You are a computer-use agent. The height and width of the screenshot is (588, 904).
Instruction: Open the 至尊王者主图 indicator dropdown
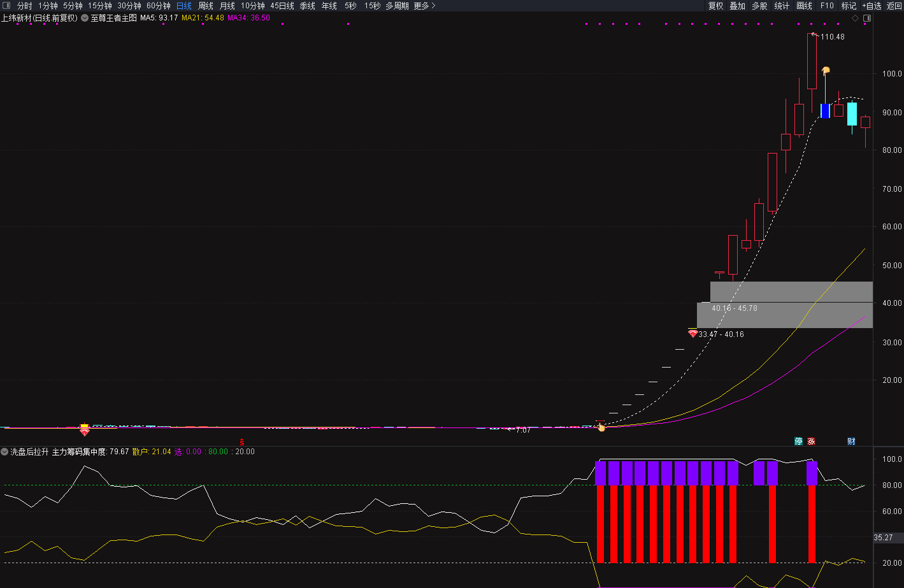tap(84, 18)
